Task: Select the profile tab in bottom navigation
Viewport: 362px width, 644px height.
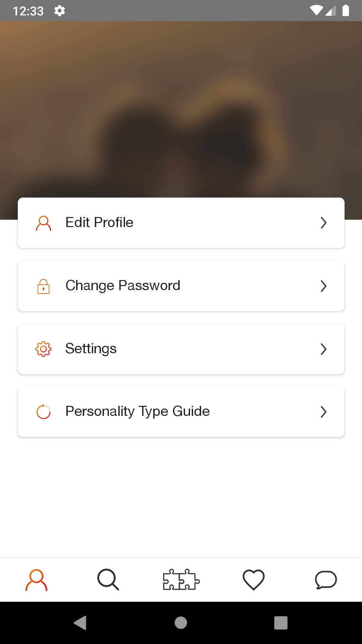Action: [36, 580]
